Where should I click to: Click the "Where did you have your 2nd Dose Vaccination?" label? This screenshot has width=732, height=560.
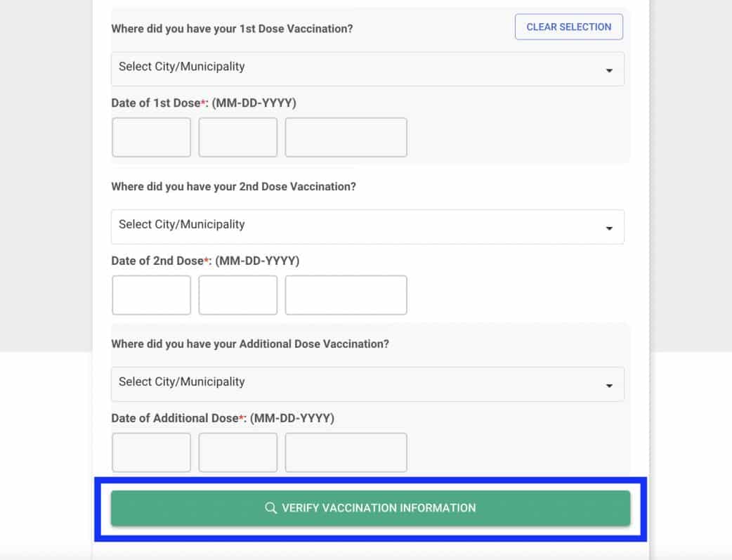[x=233, y=187]
